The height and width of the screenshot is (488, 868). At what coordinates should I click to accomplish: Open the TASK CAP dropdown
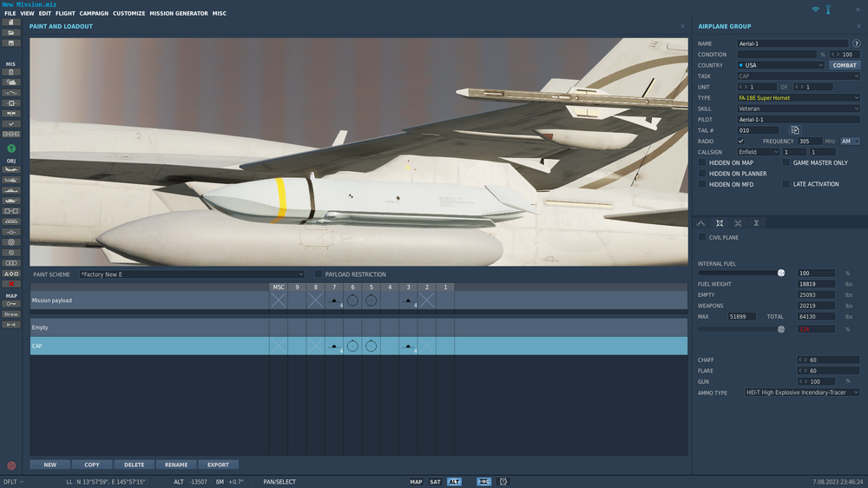(x=799, y=76)
